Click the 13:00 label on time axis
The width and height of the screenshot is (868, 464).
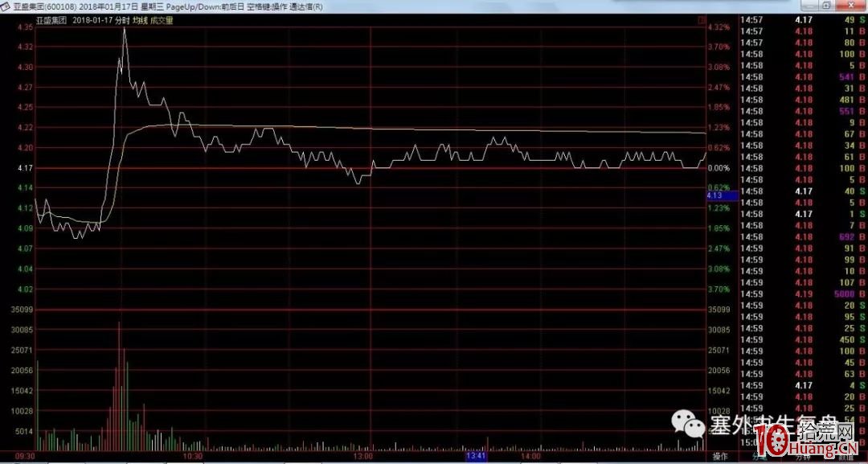[362, 457]
